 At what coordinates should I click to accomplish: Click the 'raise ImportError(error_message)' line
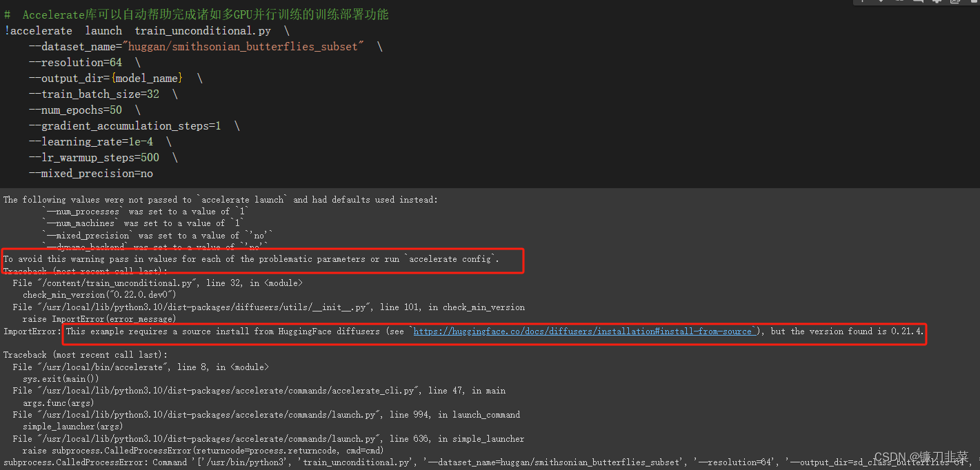(99, 319)
